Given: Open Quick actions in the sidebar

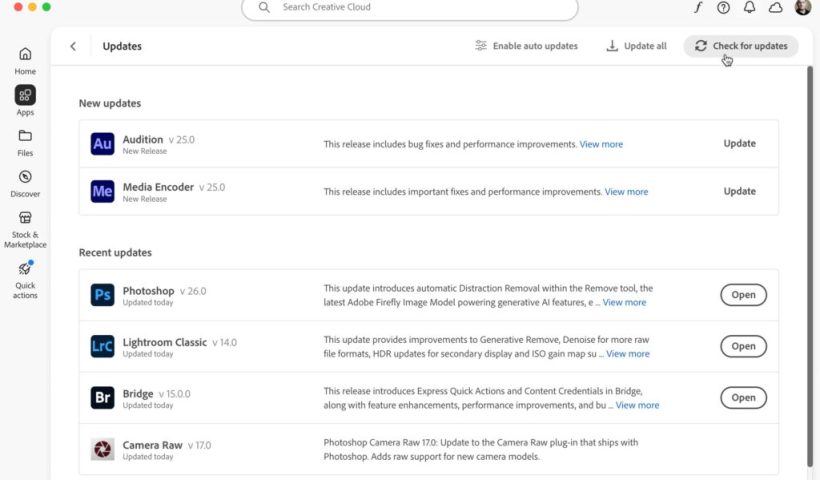Looking at the screenshot, I should coord(25,278).
